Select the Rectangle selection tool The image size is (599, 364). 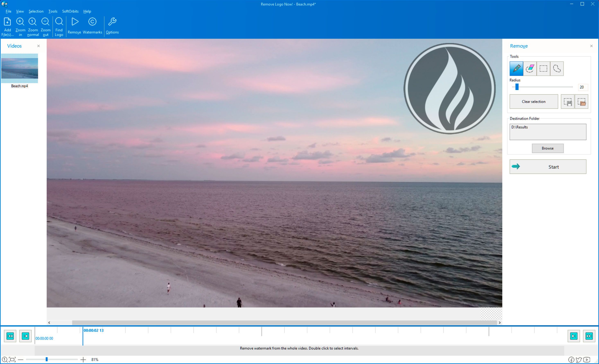click(543, 68)
